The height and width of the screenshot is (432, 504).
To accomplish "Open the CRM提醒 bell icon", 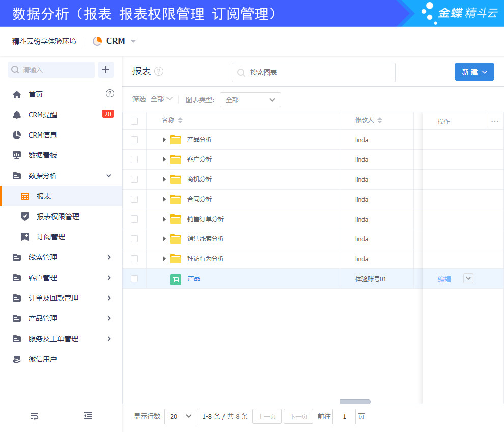I will [17, 115].
